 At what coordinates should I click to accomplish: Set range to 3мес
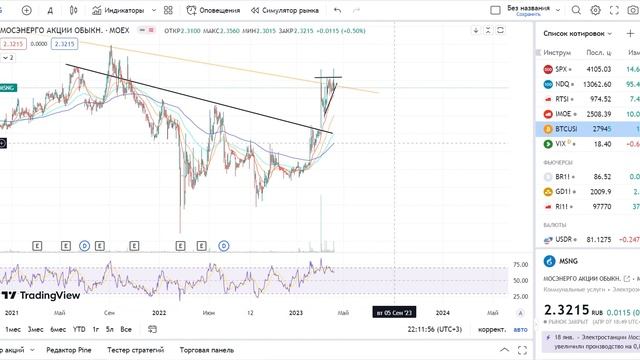36,329
